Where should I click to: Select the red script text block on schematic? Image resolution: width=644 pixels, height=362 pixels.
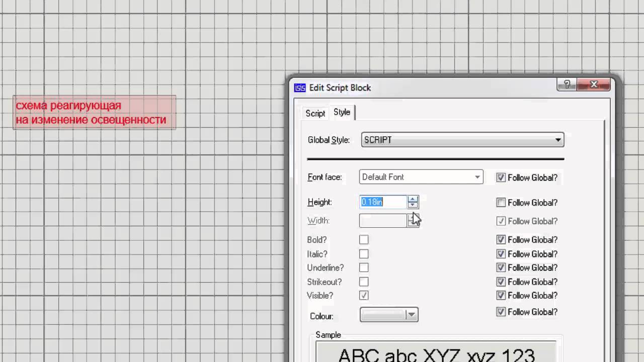(94, 113)
